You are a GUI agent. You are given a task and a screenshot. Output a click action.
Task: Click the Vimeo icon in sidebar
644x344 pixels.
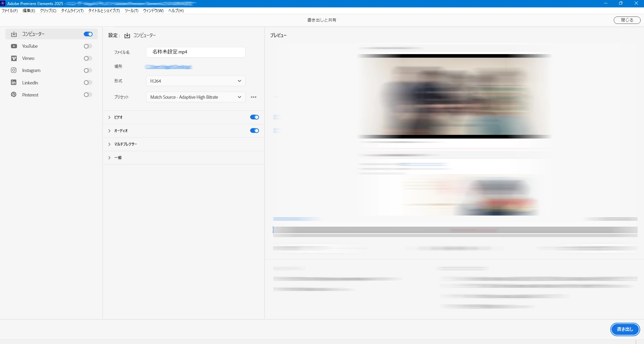click(14, 58)
